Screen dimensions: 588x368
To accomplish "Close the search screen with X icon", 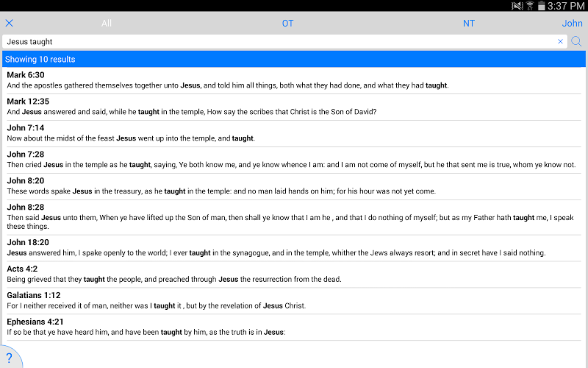I will coord(10,24).
